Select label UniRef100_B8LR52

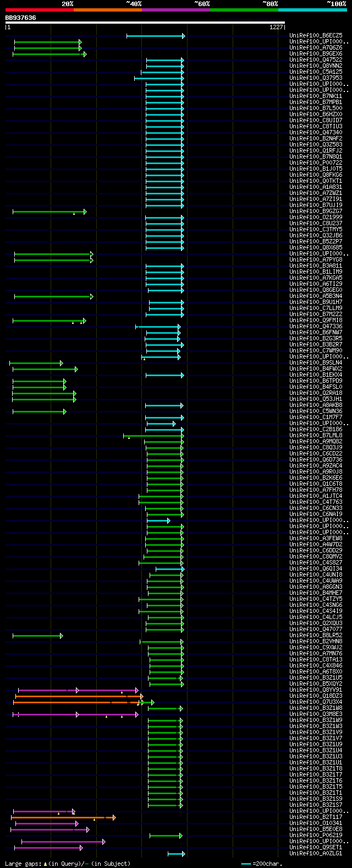[316, 636]
